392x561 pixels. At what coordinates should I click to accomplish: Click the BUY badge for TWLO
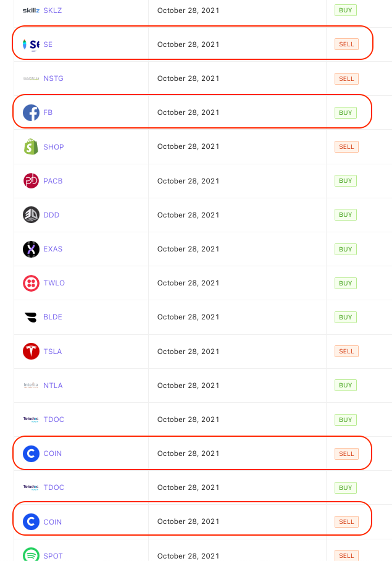tap(346, 283)
